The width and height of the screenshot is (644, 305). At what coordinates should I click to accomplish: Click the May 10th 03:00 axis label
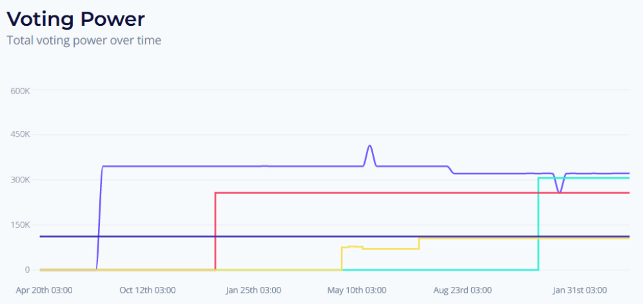(x=357, y=290)
